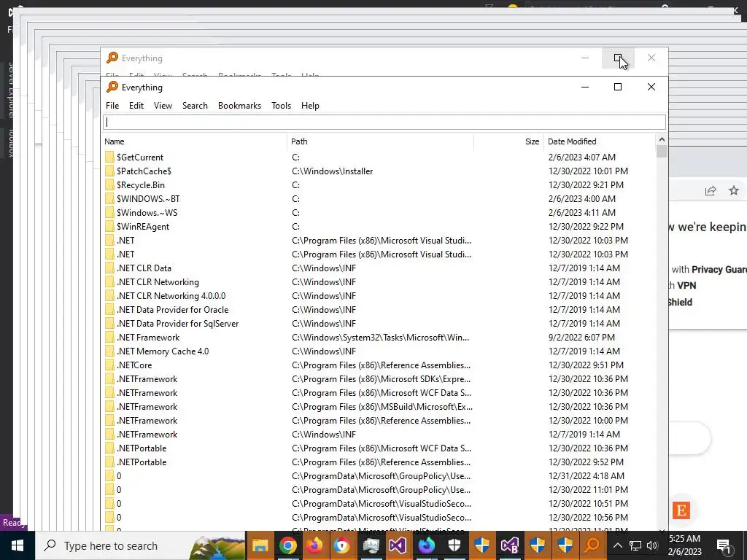Sort results by the Size column header
Viewport: 747px width, 560px height.
[508, 141]
